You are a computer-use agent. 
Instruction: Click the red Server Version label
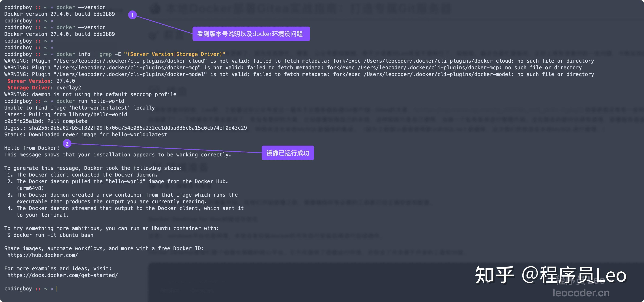(x=29, y=81)
